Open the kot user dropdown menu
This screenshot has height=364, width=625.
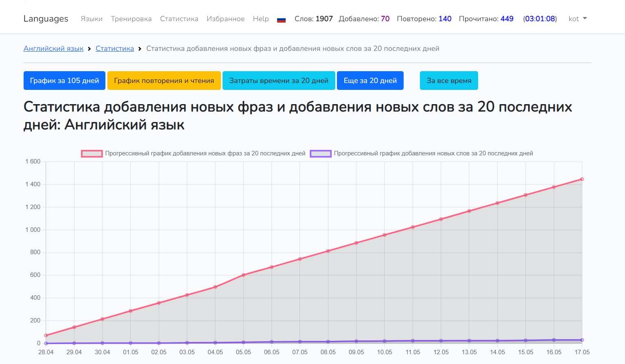(x=577, y=19)
